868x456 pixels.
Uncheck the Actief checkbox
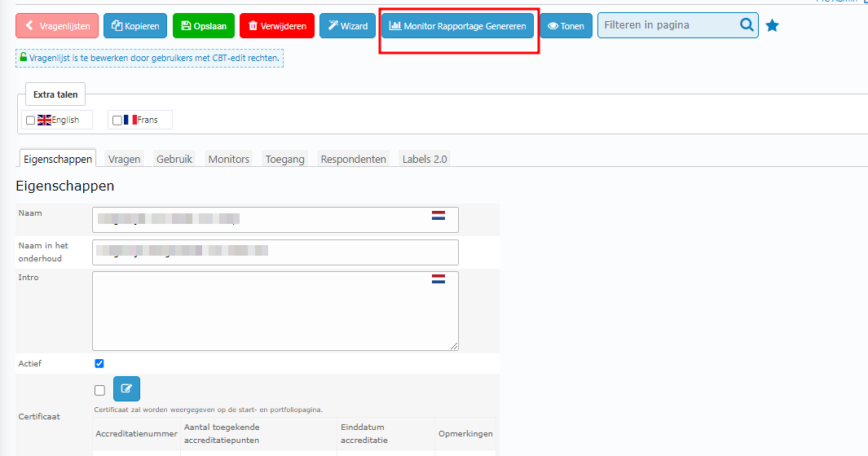point(99,363)
